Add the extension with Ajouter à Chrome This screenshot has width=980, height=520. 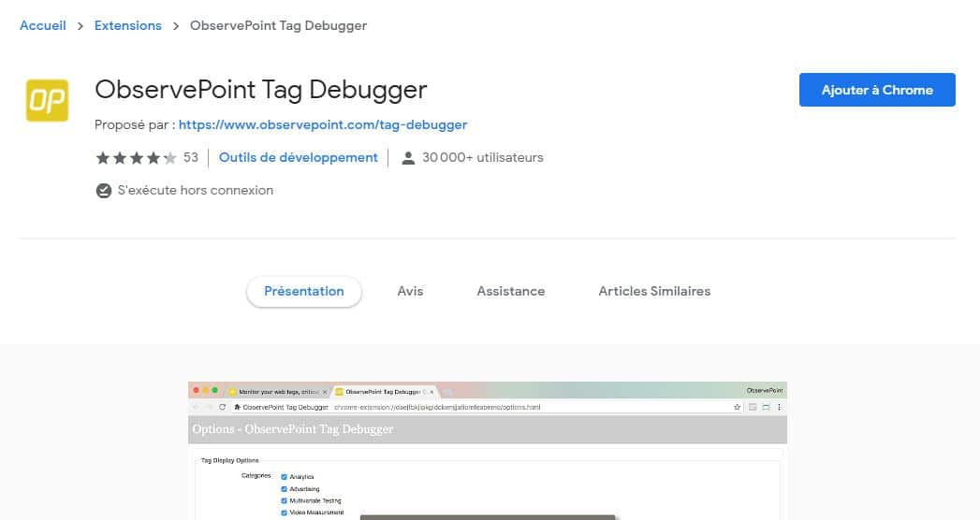pyautogui.click(x=877, y=90)
